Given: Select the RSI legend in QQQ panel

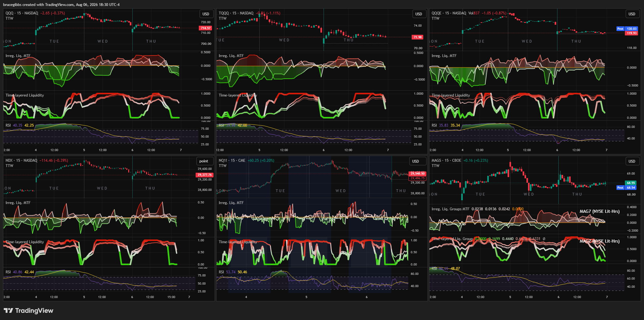Looking at the screenshot, I should pos(8,125).
